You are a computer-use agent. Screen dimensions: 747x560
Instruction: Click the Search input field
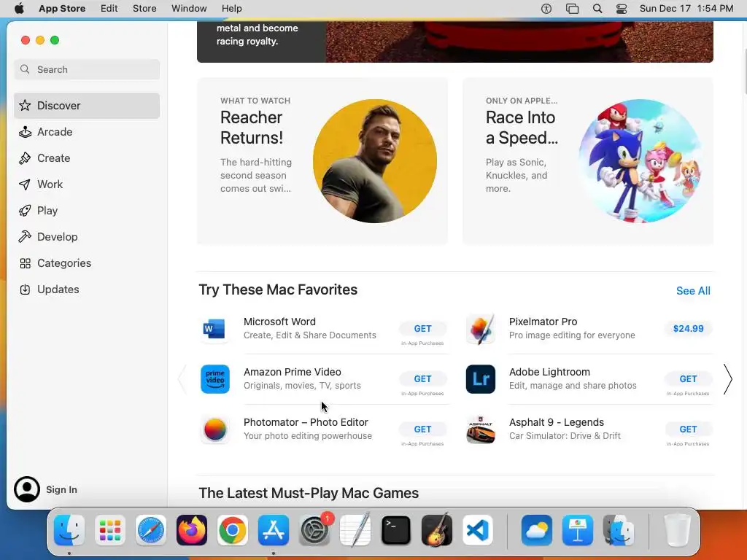[x=87, y=69]
